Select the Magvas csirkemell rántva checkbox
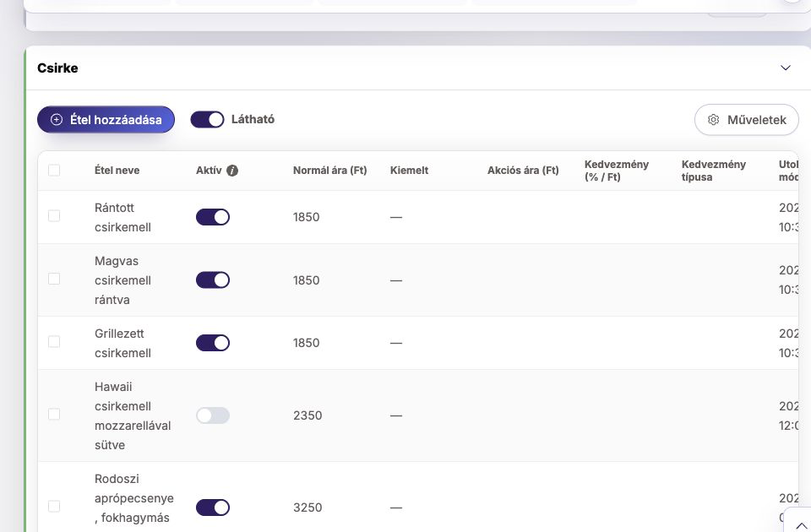The image size is (811, 532). (x=54, y=279)
